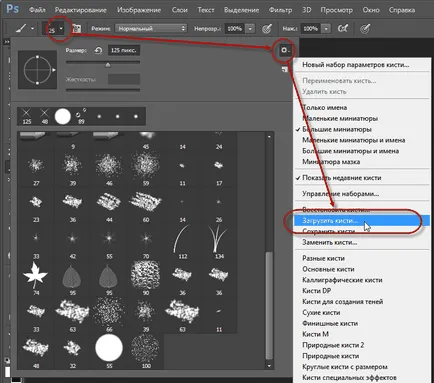The image size is (434, 383).
Task: Click the brush list scroll up arrow
Action: click(269, 136)
